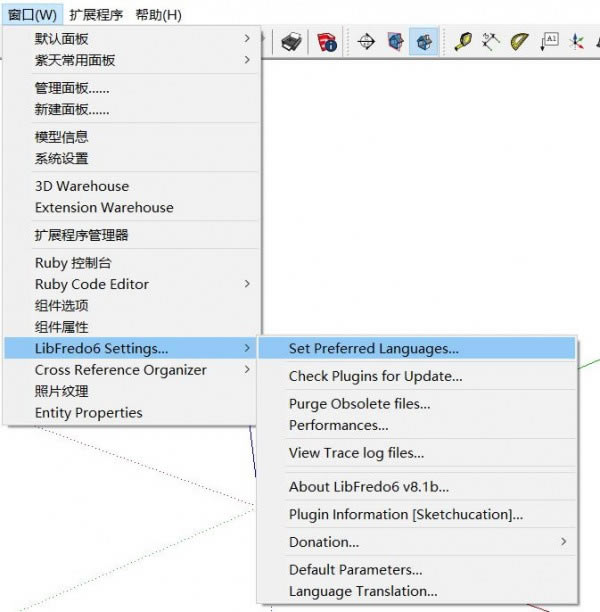Open Default Parameters... item
Image resolution: width=600 pixels, height=612 pixels.
[417, 570]
